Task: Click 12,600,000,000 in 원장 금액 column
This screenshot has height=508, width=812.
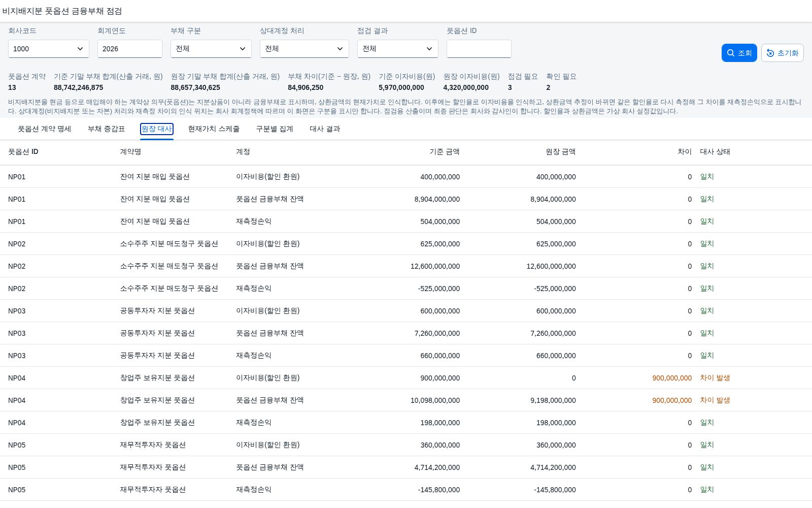Action: point(551,266)
